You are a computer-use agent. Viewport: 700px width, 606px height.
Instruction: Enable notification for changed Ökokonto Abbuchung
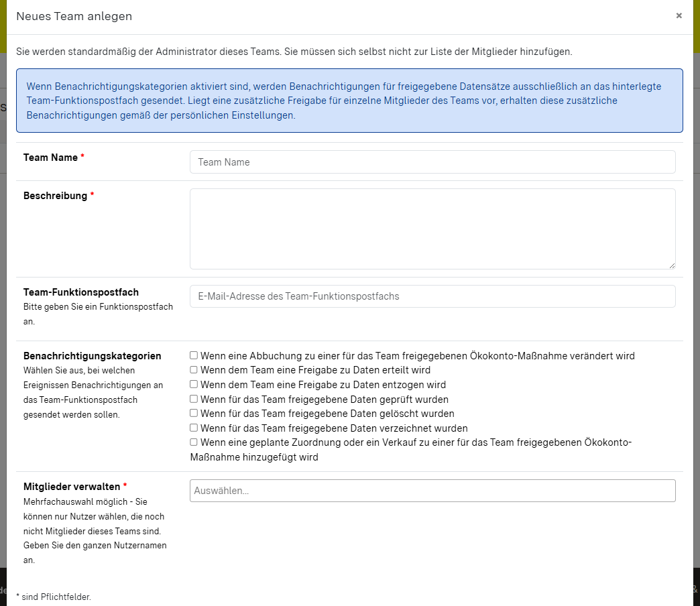click(194, 355)
